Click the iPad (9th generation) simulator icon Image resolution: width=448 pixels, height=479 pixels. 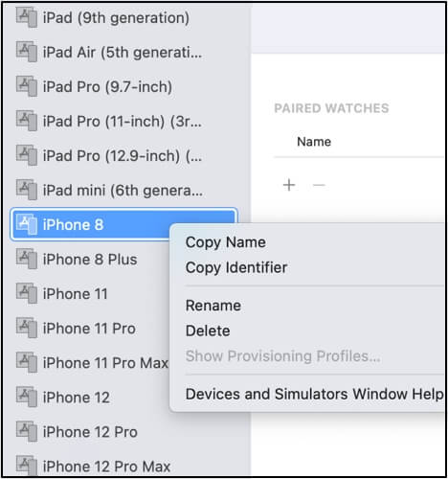[27, 17]
